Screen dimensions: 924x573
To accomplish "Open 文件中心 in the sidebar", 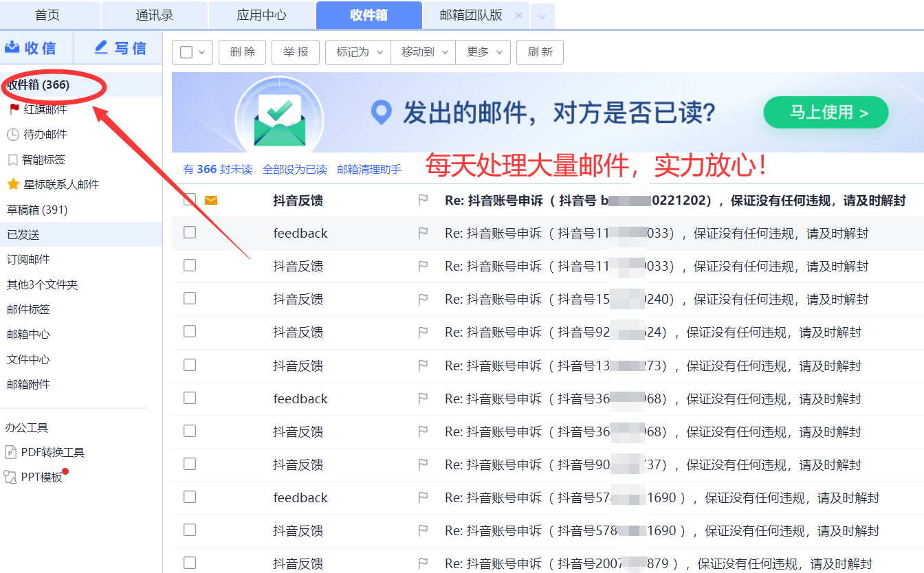I will click(28, 359).
